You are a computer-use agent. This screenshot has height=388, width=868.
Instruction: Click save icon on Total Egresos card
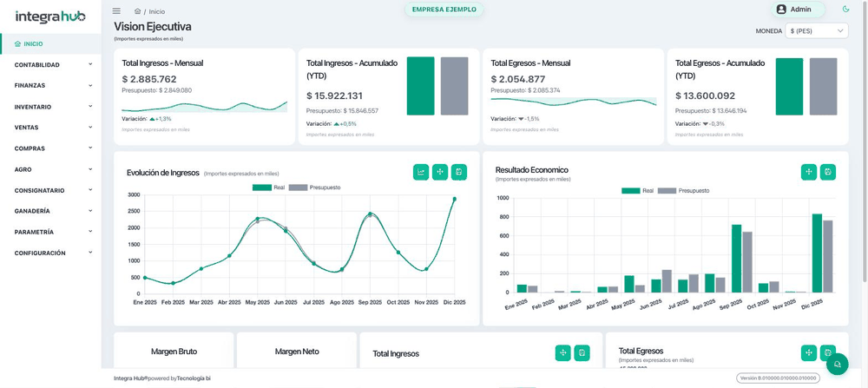pos(827,353)
